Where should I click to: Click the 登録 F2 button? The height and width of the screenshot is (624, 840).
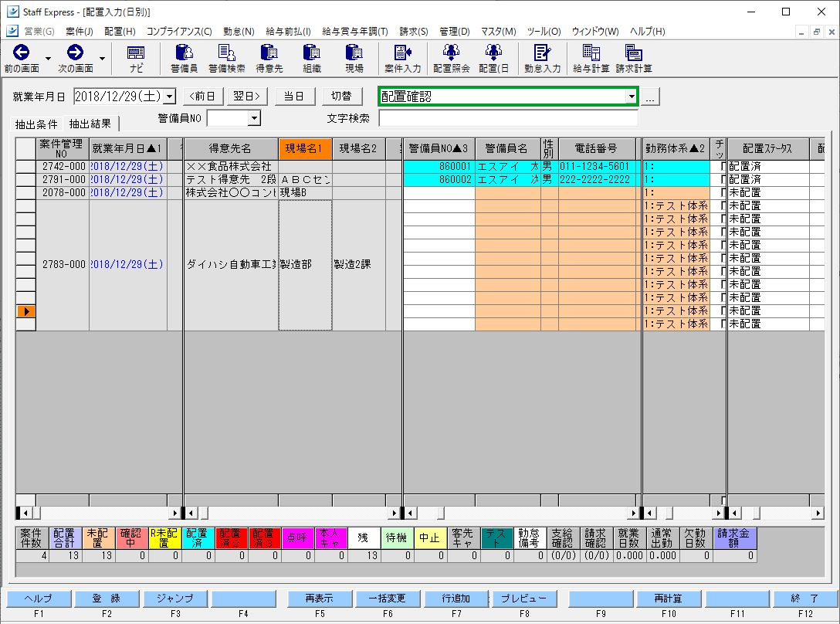click(x=107, y=599)
